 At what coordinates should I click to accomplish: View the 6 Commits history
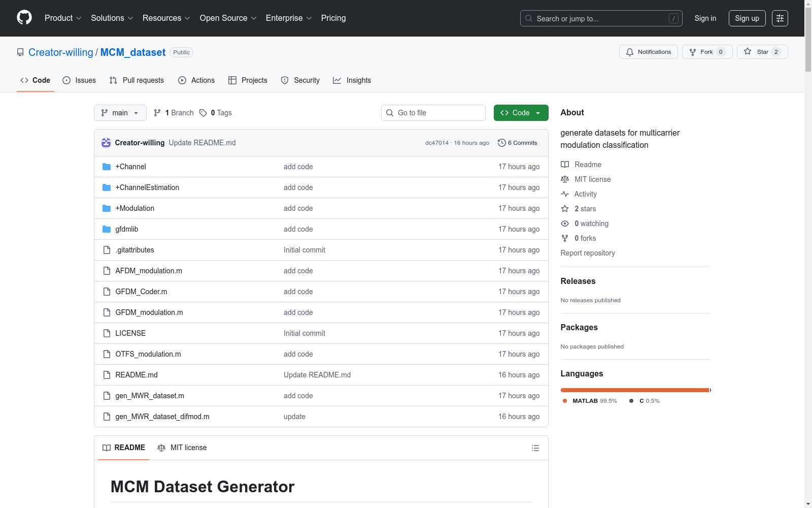point(518,143)
